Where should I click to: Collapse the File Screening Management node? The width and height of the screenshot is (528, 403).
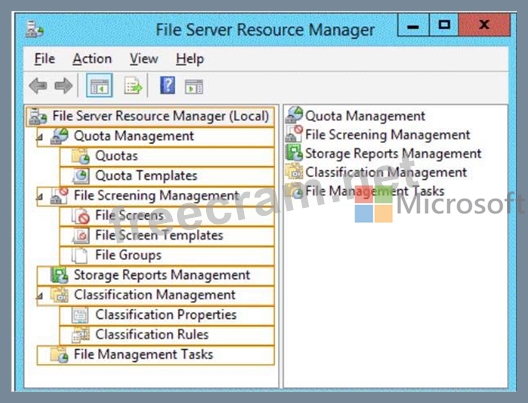click(x=40, y=197)
